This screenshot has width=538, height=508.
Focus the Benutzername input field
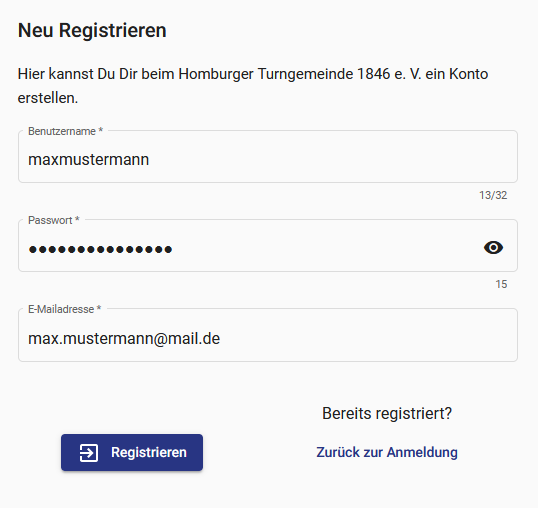[268, 156]
